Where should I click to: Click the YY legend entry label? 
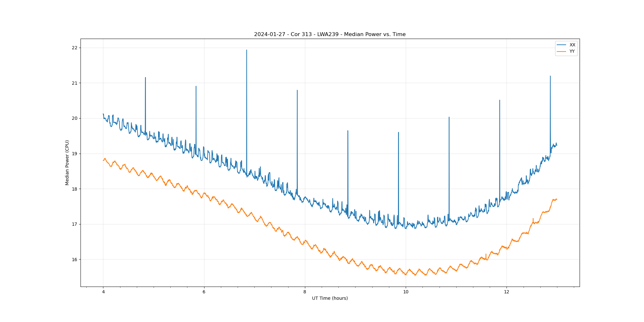[x=572, y=52]
